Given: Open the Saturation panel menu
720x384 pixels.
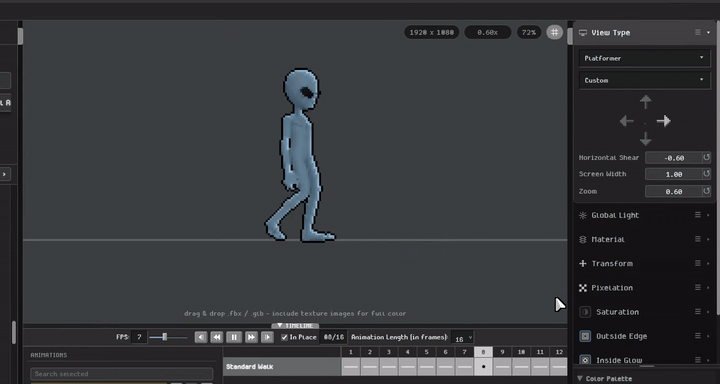Looking at the screenshot, I should (x=698, y=311).
